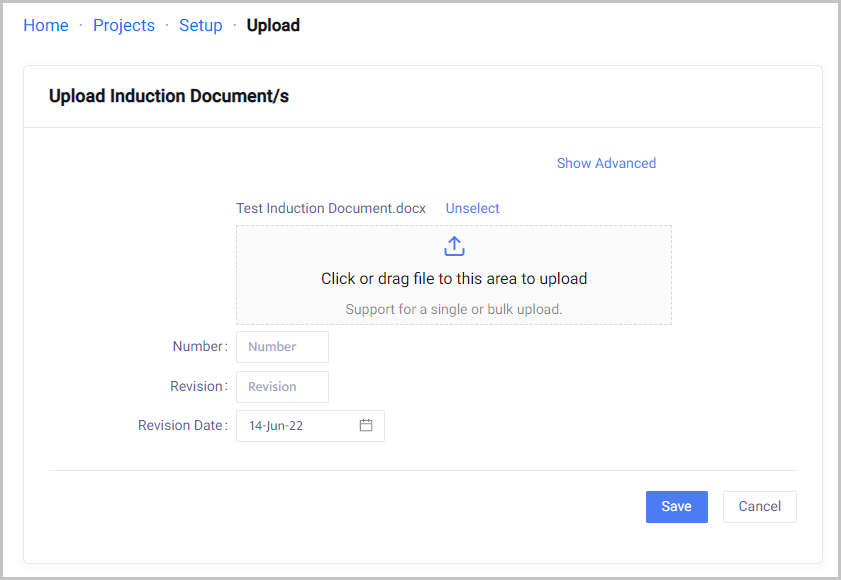Click the 'Revision' field label
Image resolution: width=841 pixels, height=580 pixels.
196,386
